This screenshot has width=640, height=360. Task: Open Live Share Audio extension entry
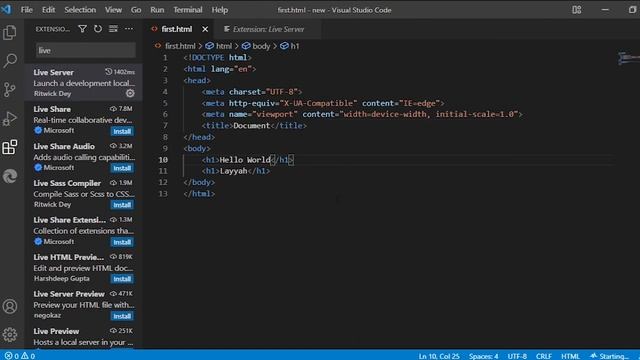tap(84, 157)
